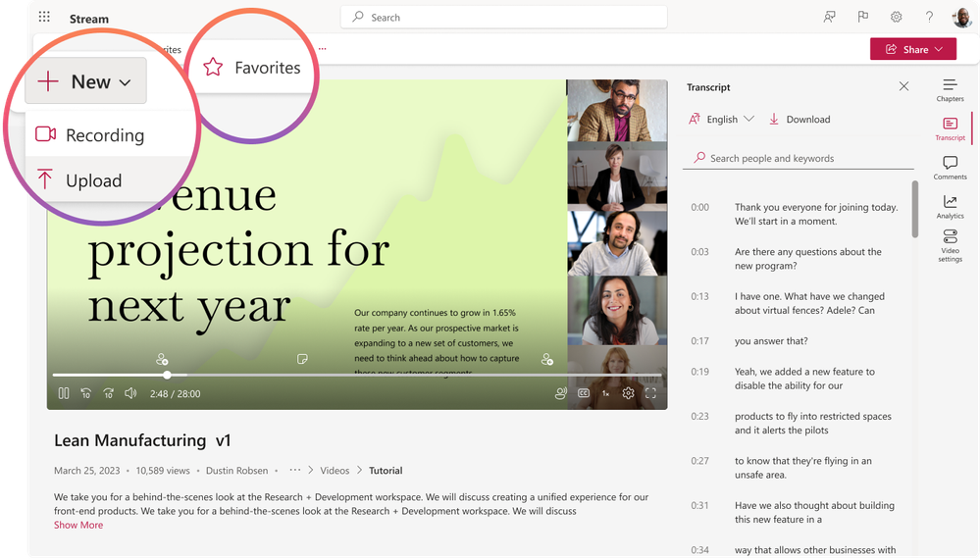Click the first person marker on timeline

(162, 359)
